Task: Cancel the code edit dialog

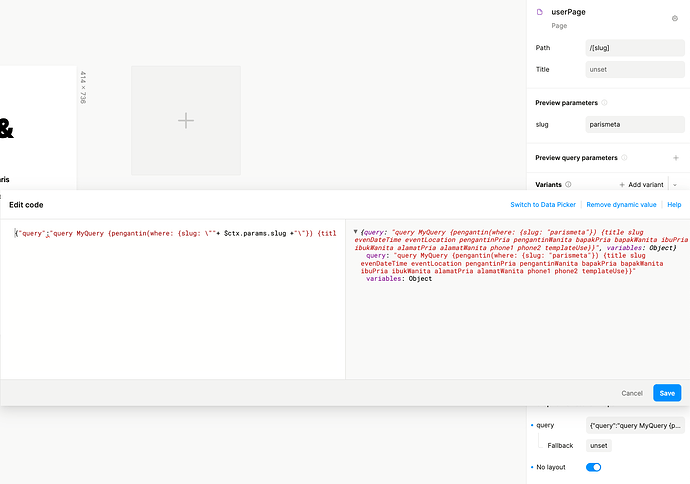Action: point(632,393)
